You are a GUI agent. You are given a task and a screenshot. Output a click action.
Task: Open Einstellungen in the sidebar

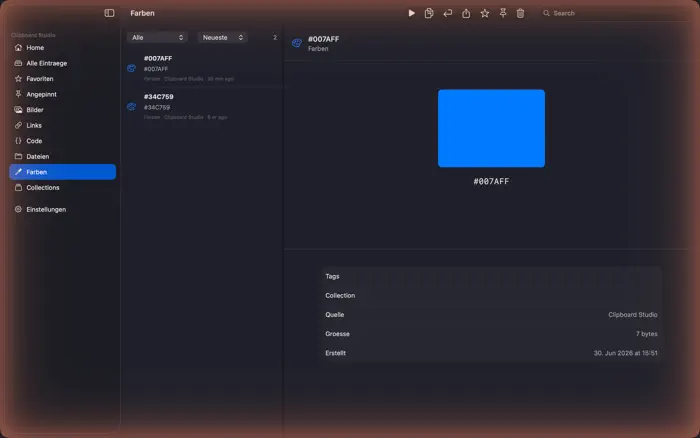62,209
